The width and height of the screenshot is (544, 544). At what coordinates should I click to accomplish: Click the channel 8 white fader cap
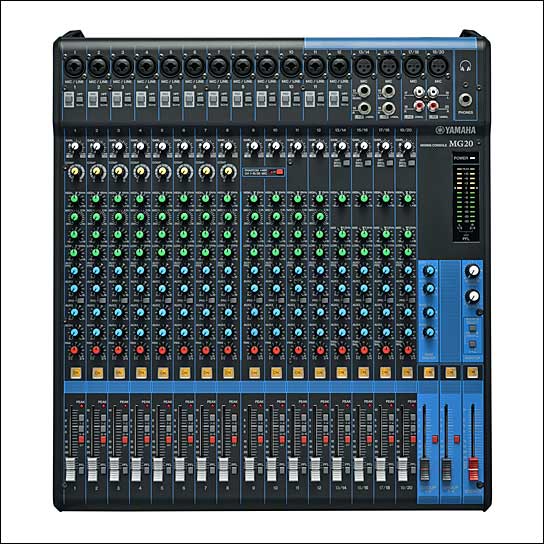click(224, 469)
